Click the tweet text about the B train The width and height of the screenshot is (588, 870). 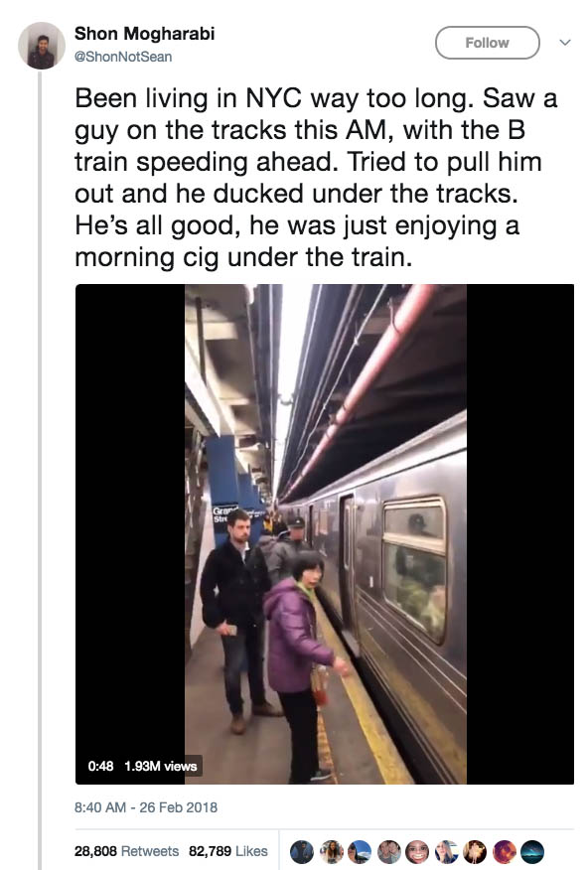pyautogui.click(x=316, y=178)
